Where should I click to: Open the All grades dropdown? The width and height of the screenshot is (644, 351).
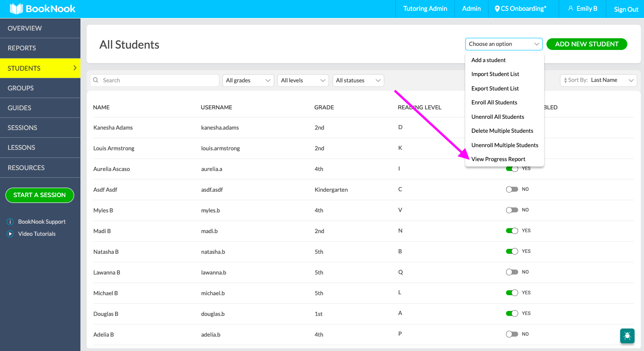248,80
